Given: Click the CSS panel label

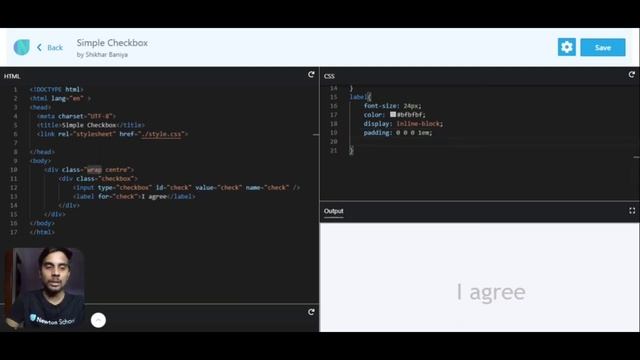Looking at the screenshot, I should pyautogui.click(x=329, y=76).
